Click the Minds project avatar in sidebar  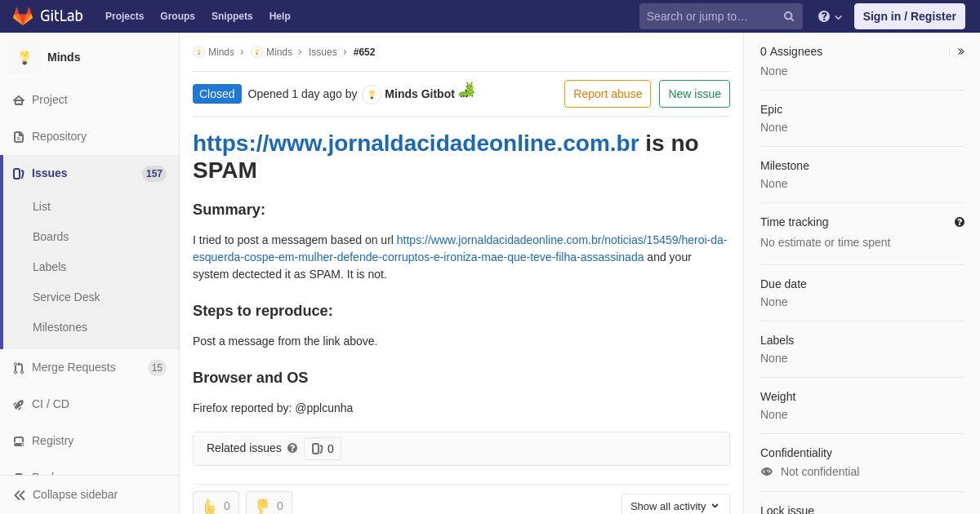point(24,57)
